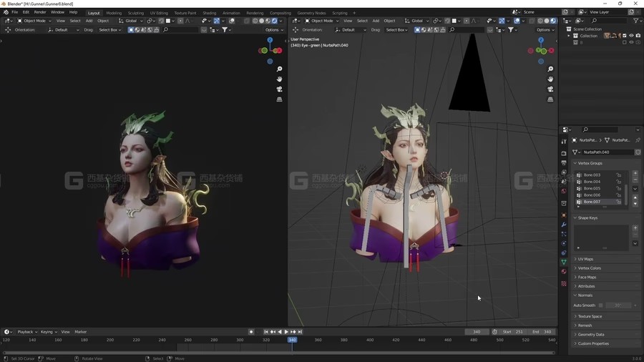
Task: Expand the Collection tree arrow in outliner
Action: tap(569, 36)
